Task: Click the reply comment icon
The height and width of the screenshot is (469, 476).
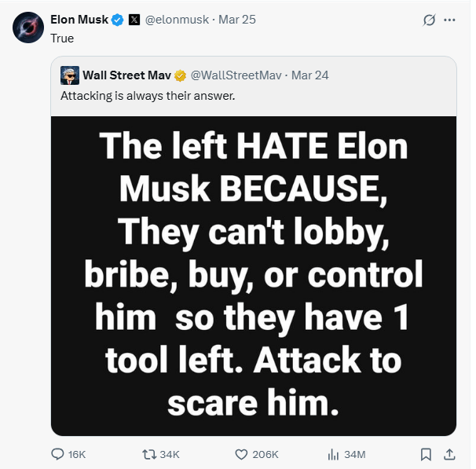Action: point(58,454)
